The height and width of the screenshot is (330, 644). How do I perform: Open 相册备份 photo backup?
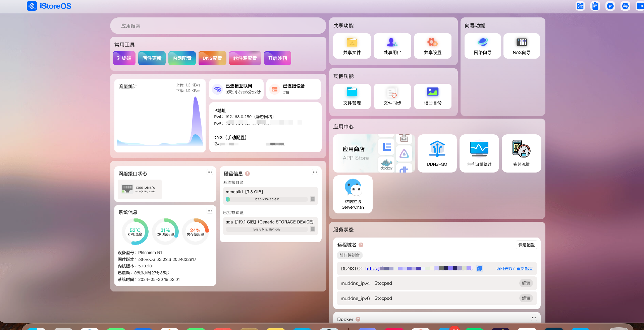pos(432,96)
